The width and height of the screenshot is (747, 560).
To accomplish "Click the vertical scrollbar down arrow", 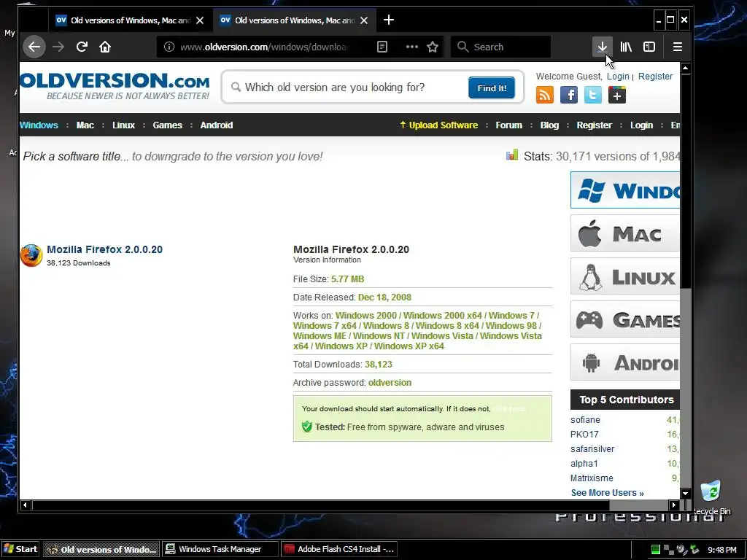I will point(686,494).
